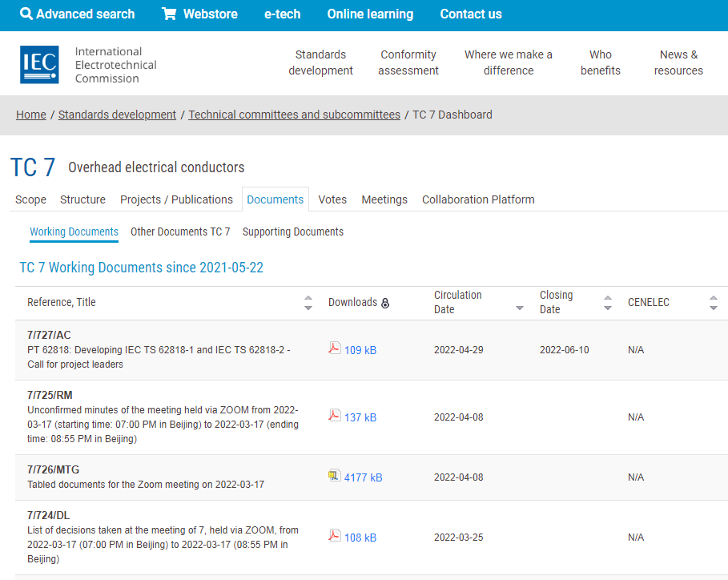
Task: Click circulation date 2022-03-25
Action: click(459, 538)
